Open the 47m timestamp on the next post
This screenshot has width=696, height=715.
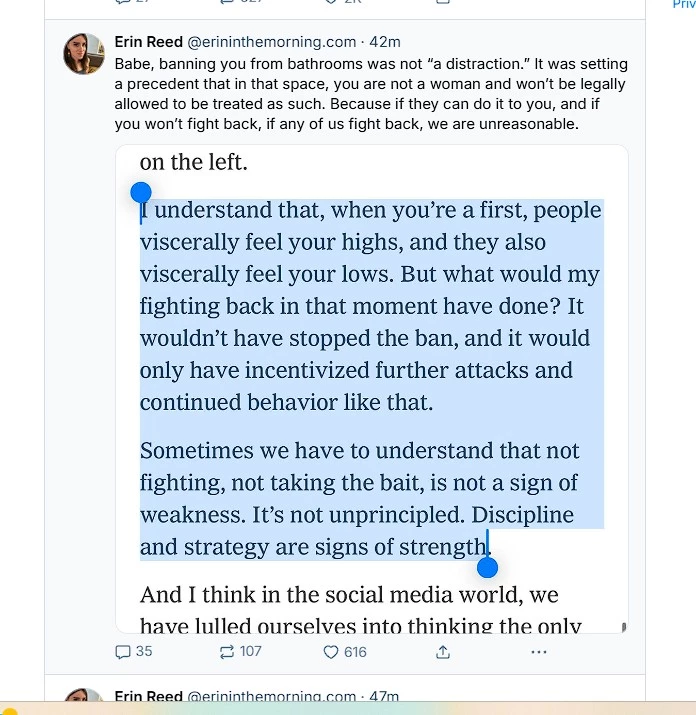(386, 697)
